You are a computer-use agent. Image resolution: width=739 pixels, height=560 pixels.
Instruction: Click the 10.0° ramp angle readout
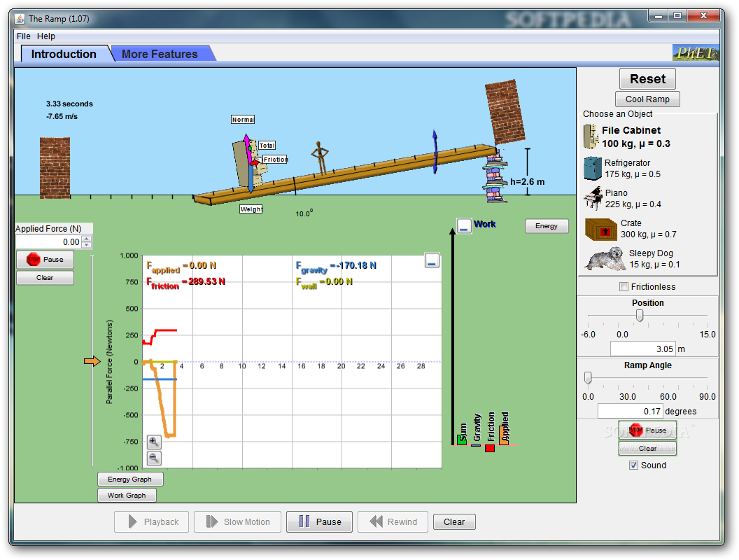304,213
